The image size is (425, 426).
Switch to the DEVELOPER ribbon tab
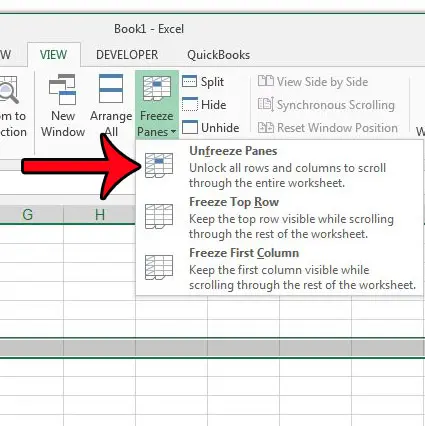[127, 55]
